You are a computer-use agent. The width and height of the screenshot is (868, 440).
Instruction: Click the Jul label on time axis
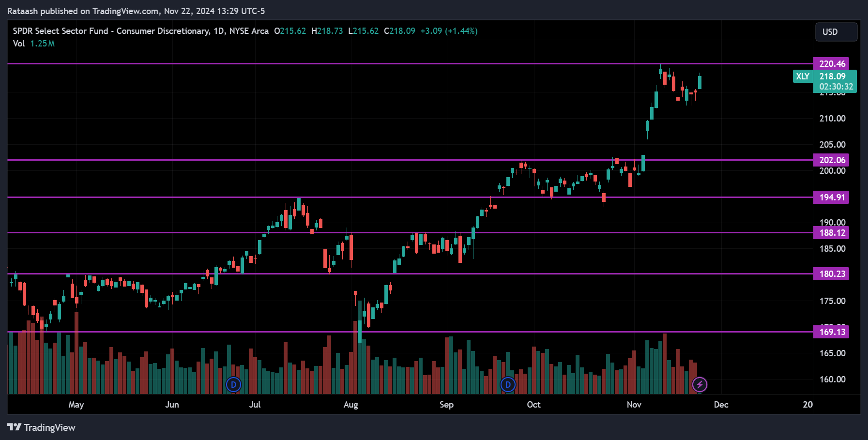tap(255, 405)
